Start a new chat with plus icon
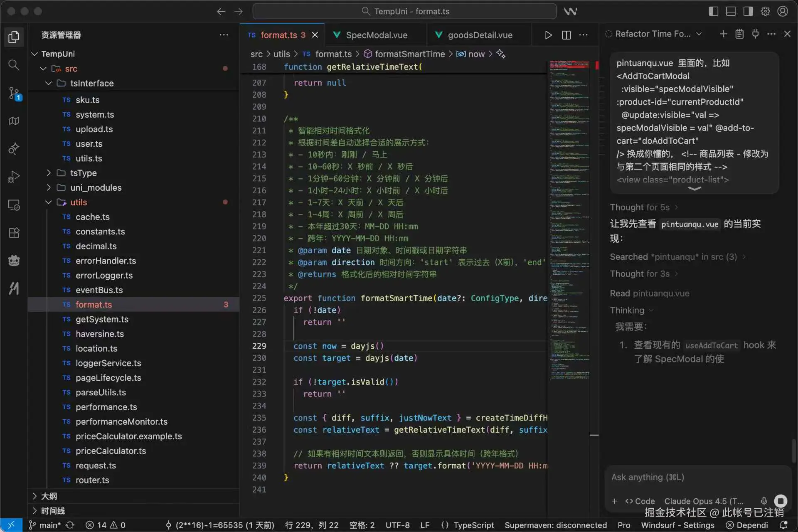 point(723,34)
